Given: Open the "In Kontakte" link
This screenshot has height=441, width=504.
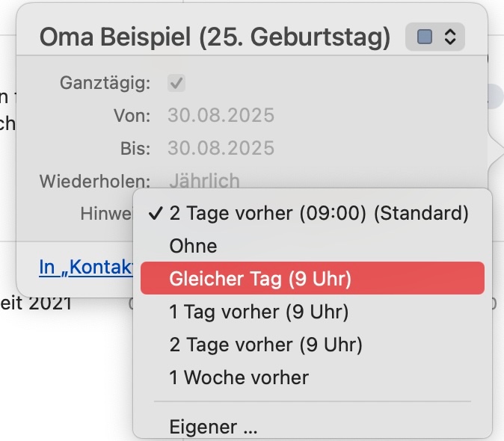Looking at the screenshot, I should (x=85, y=267).
